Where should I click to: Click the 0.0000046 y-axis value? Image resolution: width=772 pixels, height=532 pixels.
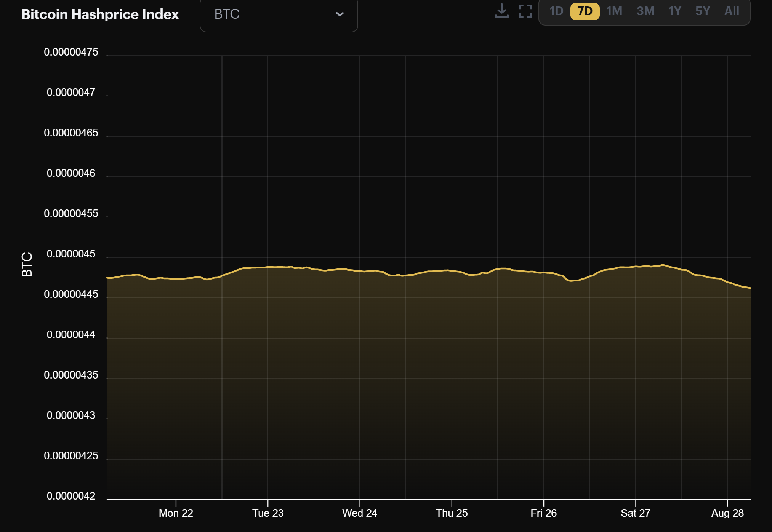[71, 173]
